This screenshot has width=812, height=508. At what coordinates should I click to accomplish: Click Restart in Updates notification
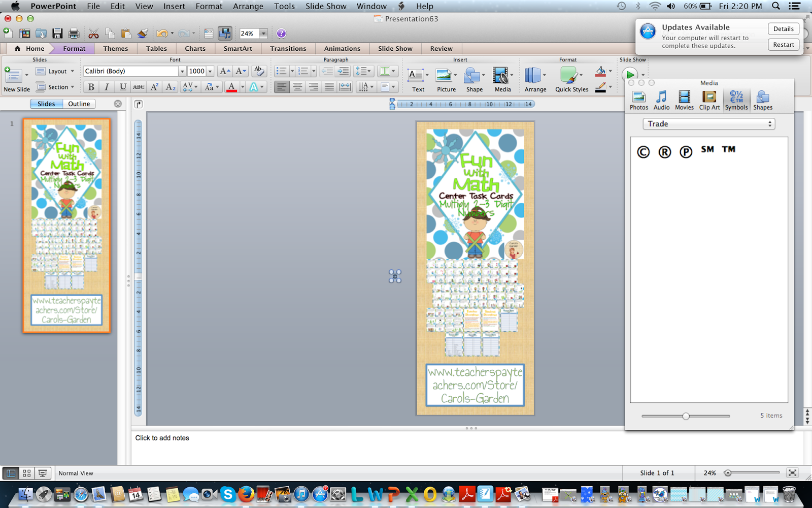(x=784, y=45)
